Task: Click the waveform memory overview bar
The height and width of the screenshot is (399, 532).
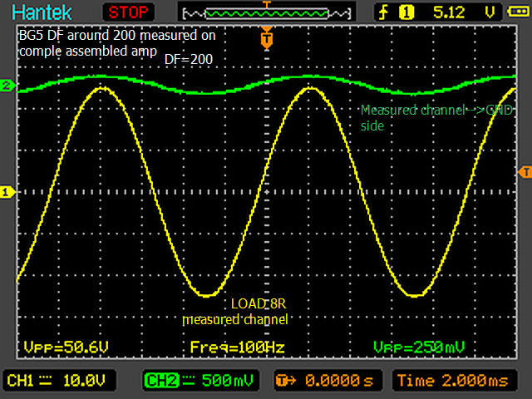Action: (267, 13)
